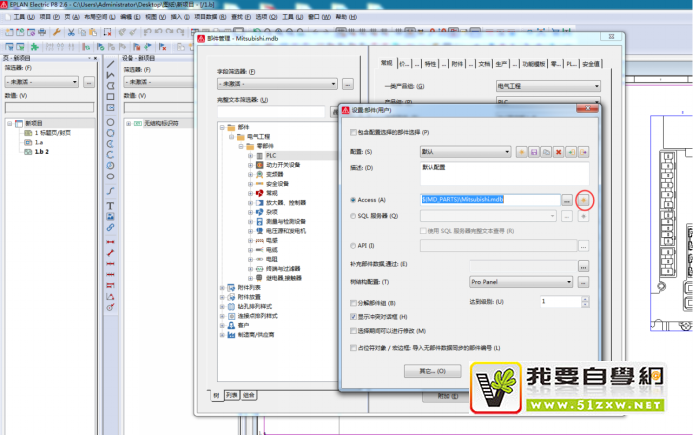Click the delete configuration red X icon
The image size is (699, 435).
coord(559,151)
